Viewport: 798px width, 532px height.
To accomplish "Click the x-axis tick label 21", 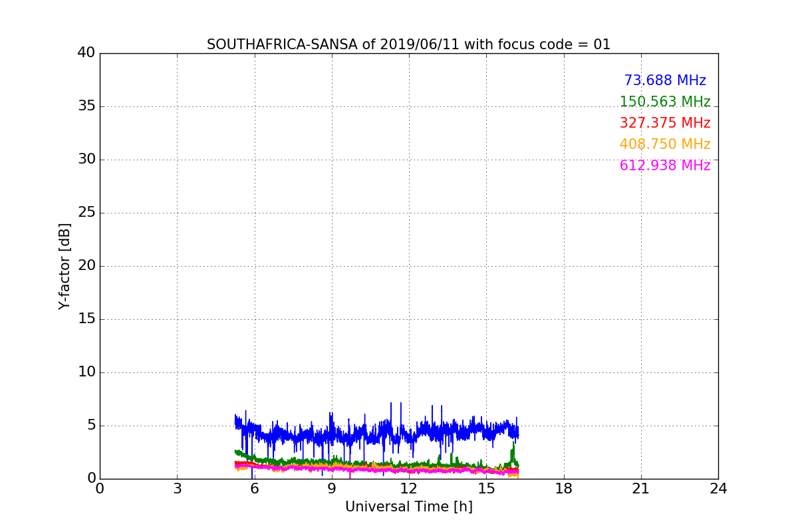I will pyautogui.click(x=641, y=489).
